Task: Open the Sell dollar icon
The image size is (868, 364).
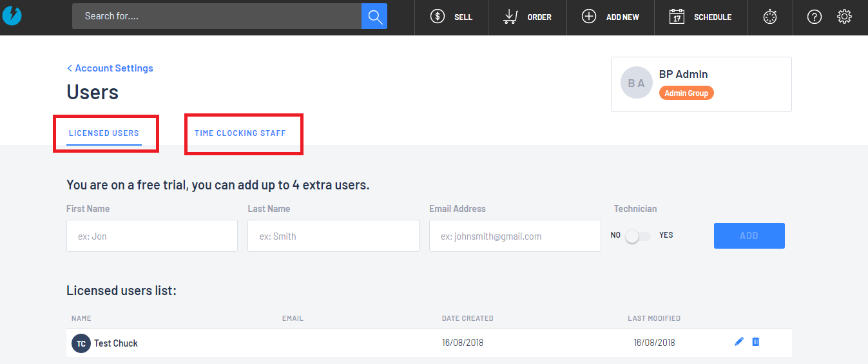Action: (x=438, y=17)
